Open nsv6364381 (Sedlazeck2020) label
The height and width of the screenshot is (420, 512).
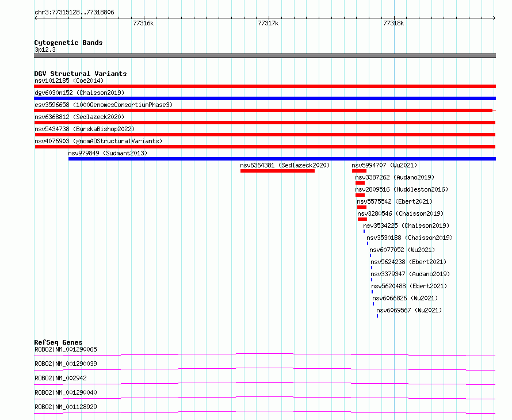(x=285, y=165)
